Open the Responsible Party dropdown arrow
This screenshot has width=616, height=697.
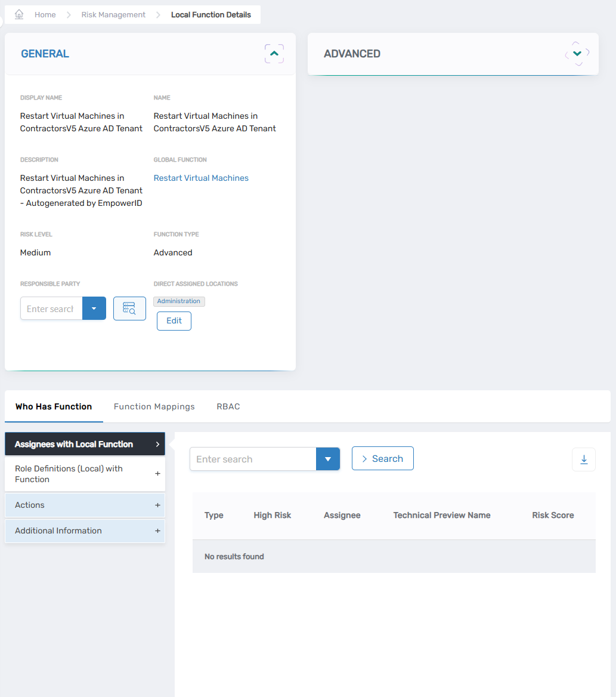94,309
